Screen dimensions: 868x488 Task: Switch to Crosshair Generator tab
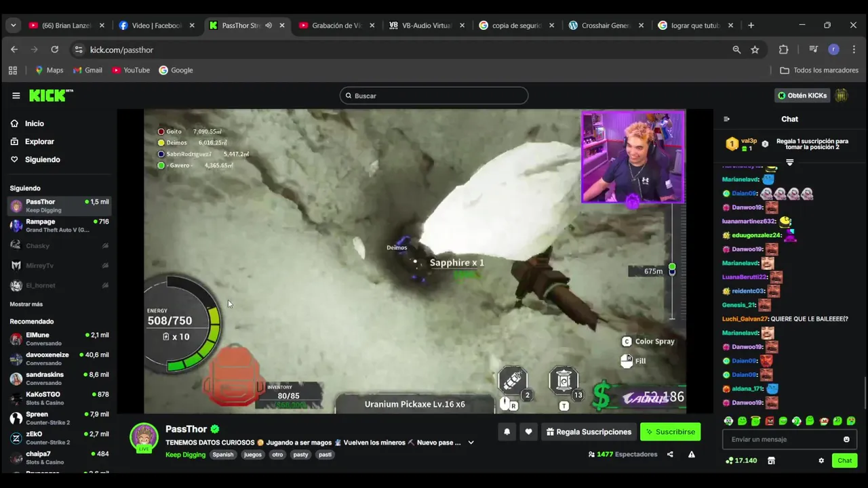607,25
